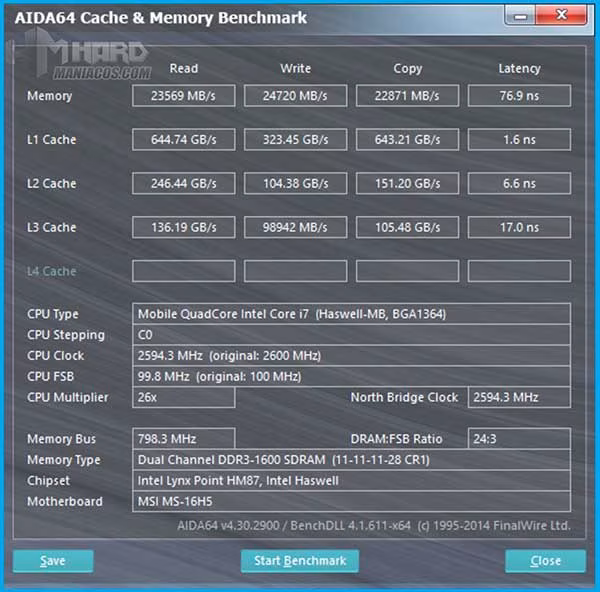This screenshot has height=592, width=600.
Task: Click the Latency column header
Action: [x=519, y=69]
